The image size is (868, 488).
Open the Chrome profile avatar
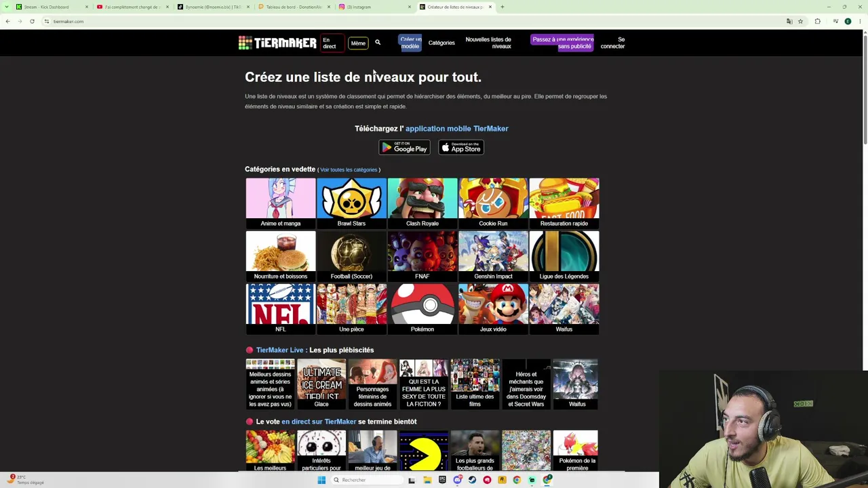[848, 21]
